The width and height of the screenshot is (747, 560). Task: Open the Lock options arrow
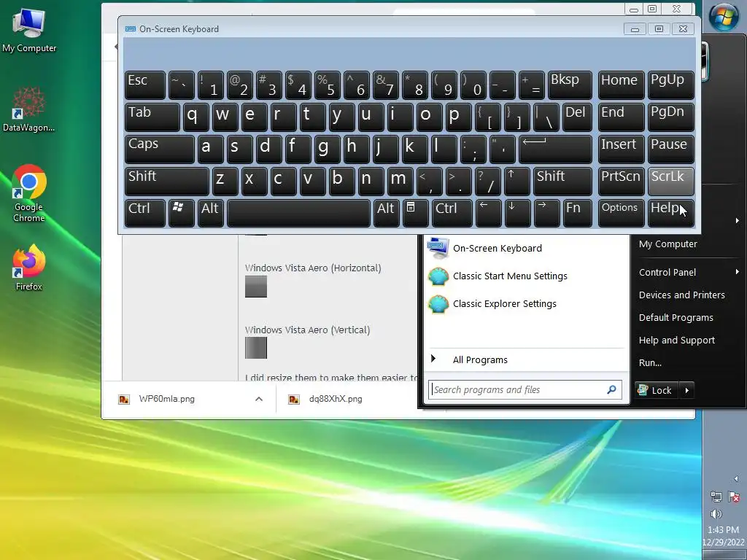(x=686, y=391)
